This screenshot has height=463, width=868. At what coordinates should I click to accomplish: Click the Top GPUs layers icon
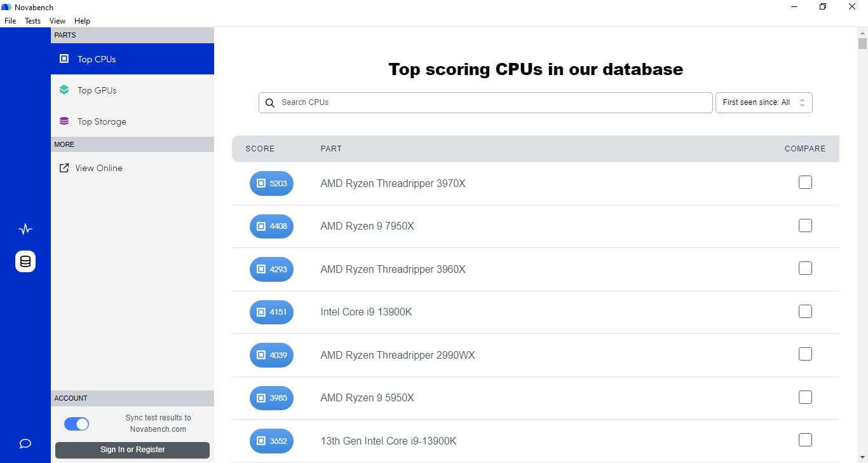pyautogui.click(x=64, y=90)
